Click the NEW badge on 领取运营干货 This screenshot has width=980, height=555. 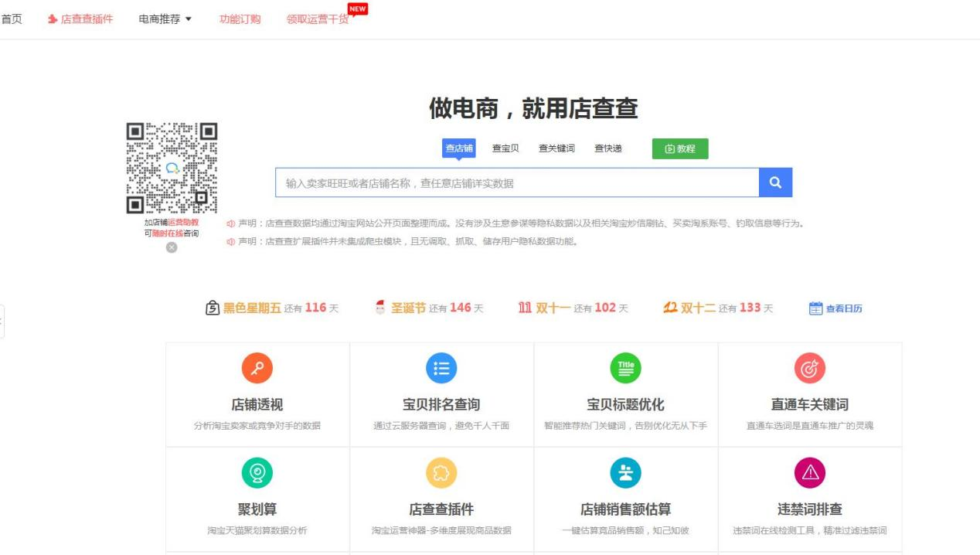coord(357,9)
